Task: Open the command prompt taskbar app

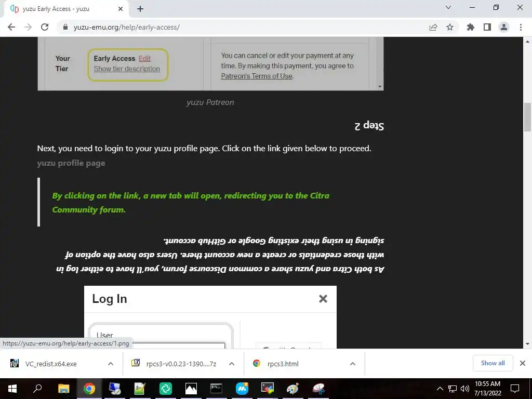Action: [216, 389]
